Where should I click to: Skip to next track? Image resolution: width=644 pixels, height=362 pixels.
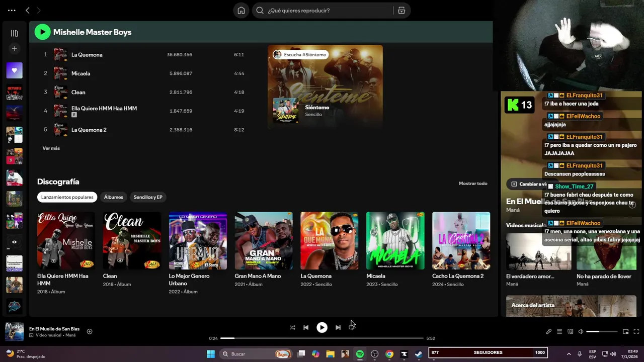tap(338, 327)
